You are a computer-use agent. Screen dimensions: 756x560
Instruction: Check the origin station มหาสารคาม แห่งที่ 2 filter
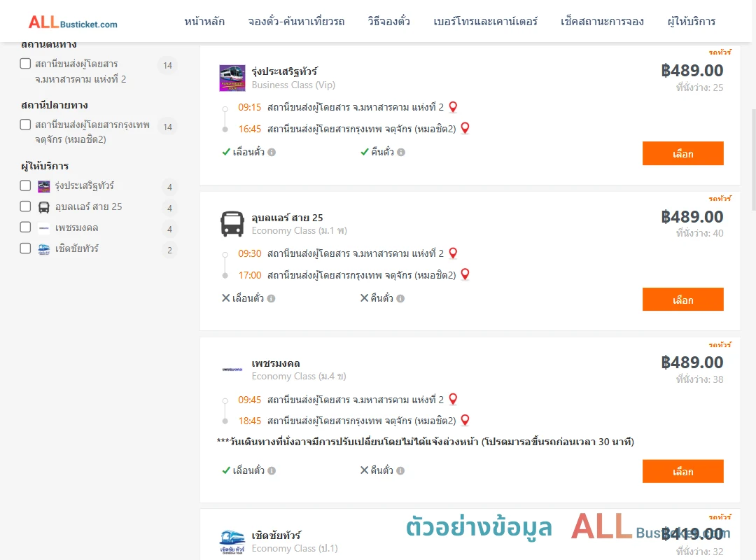click(25, 64)
